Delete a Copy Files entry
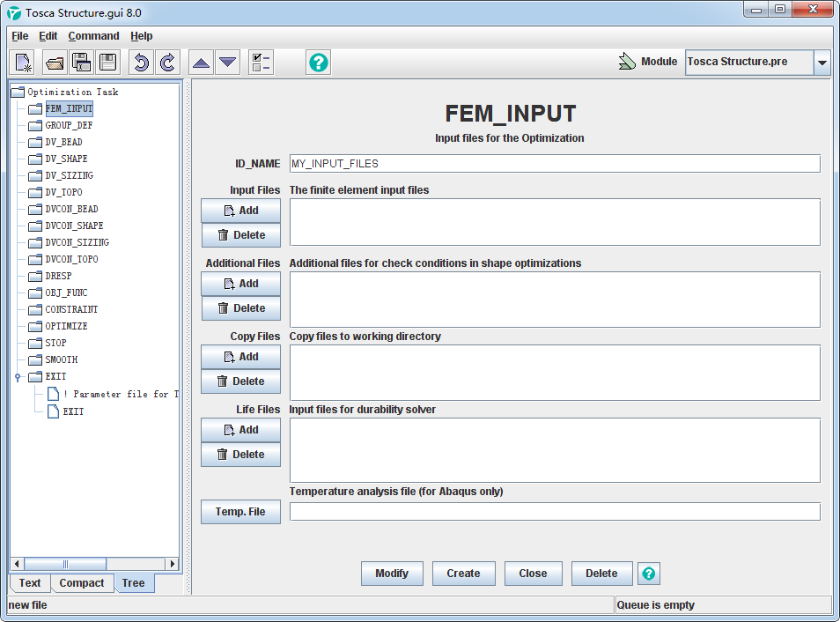 pos(240,381)
